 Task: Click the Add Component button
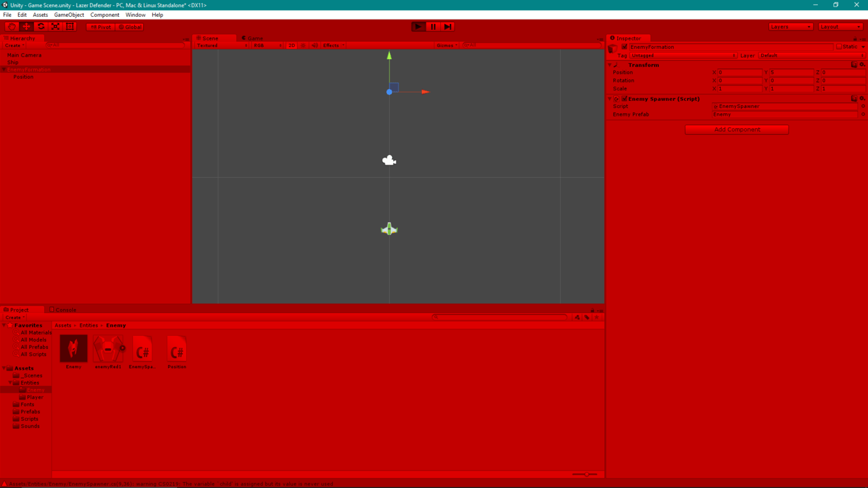(x=736, y=129)
